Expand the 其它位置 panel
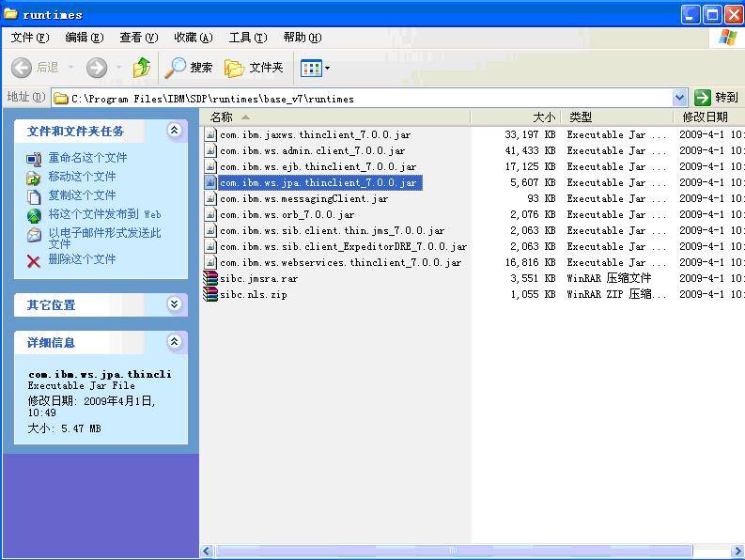 (x=175, y=303)
